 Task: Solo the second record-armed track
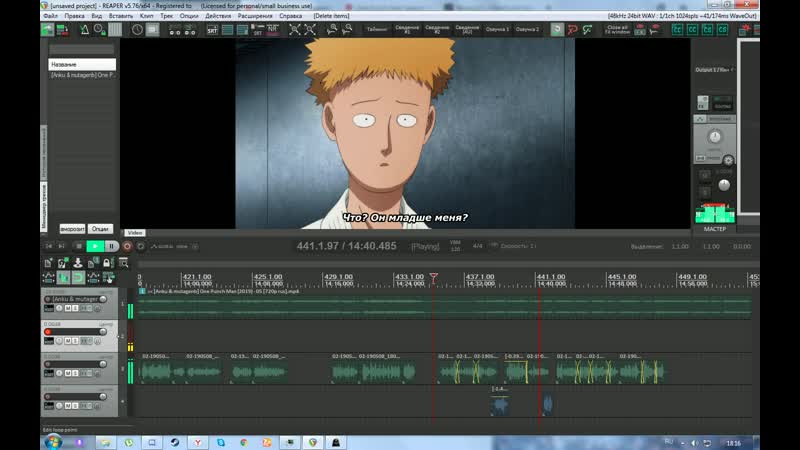tap(75, 340)
